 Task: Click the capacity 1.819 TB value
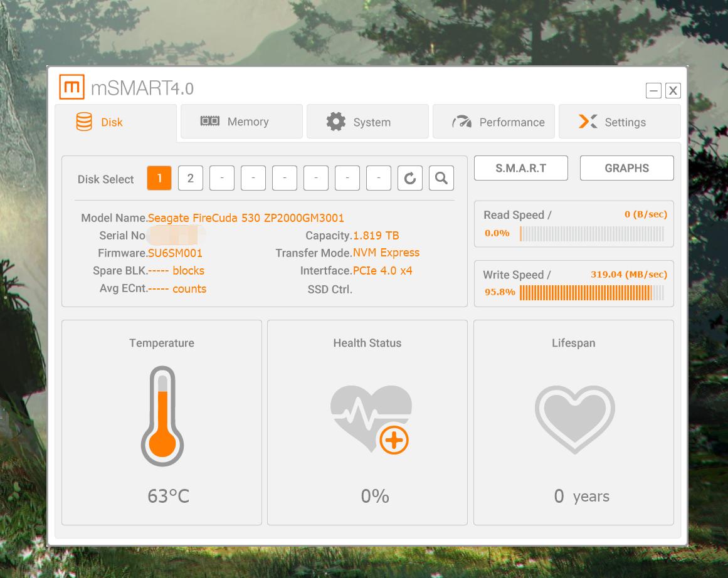pos(376,235)
